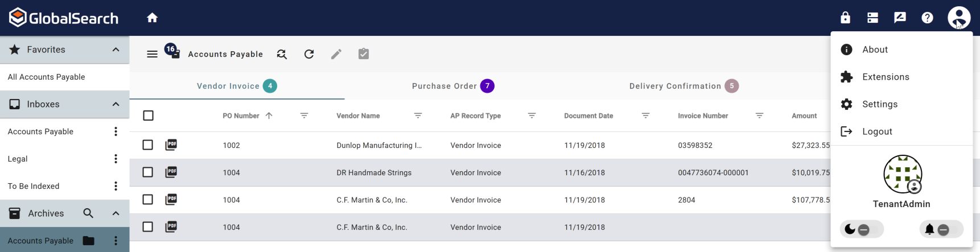Open the Vendor Name column filter
Screen dimensions: 980x252
point(418,115)
